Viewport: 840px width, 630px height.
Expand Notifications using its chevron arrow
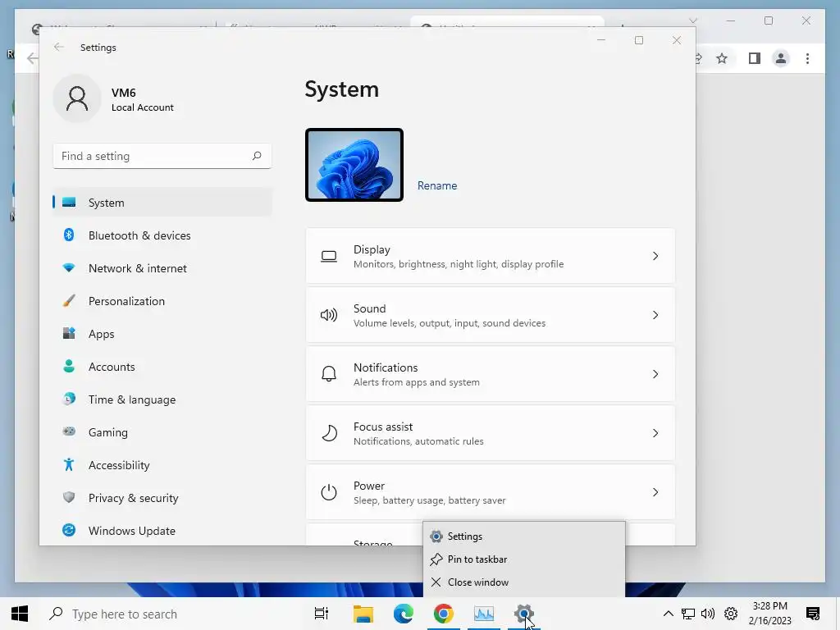(x=655, y=374)
